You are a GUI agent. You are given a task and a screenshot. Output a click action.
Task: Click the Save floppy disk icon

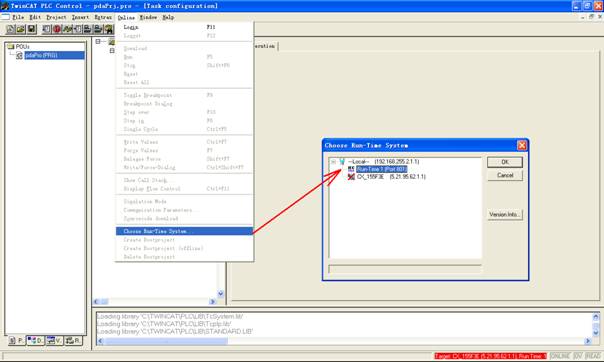32,29
